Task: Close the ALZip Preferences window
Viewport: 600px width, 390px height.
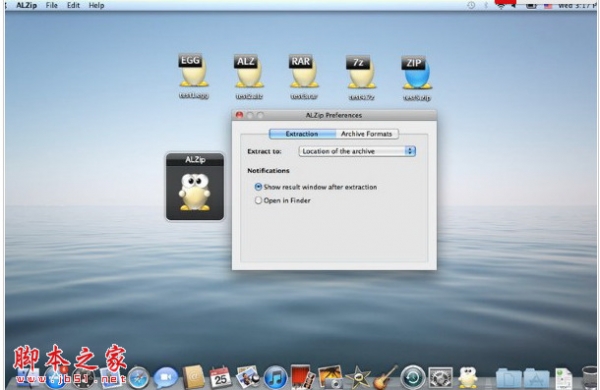Action: click(240, 115)
